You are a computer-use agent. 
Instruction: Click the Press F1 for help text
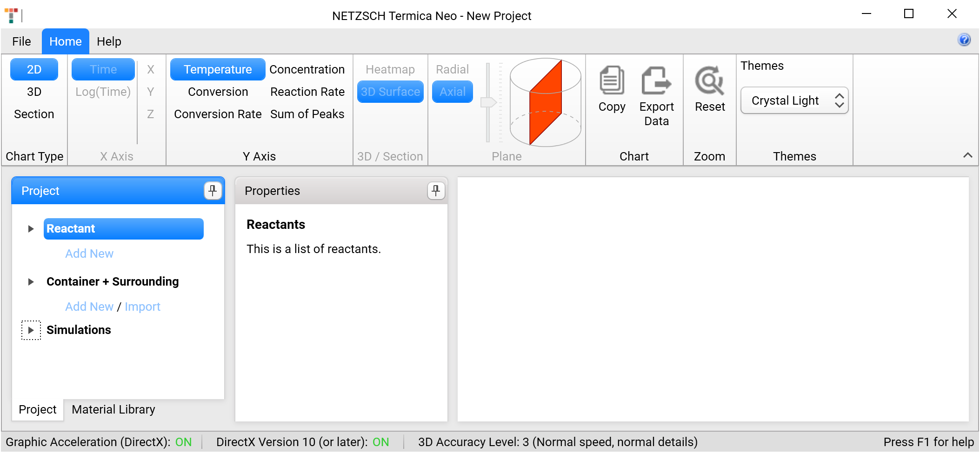tap(928, 442)
